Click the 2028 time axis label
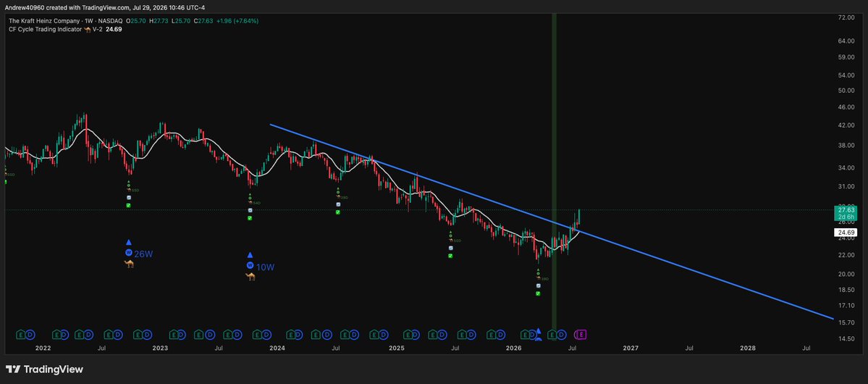 tap(748, 348)
